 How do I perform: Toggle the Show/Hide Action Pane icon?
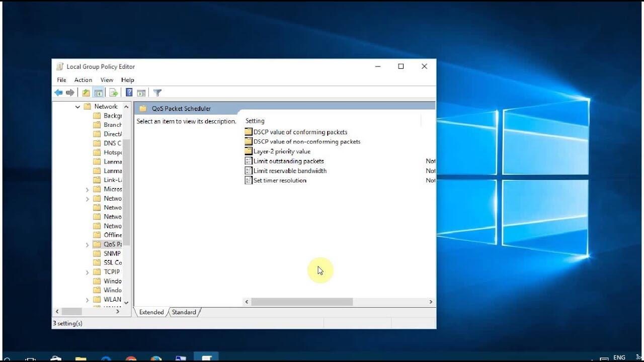pyautogui.click(x=141, y=93)
